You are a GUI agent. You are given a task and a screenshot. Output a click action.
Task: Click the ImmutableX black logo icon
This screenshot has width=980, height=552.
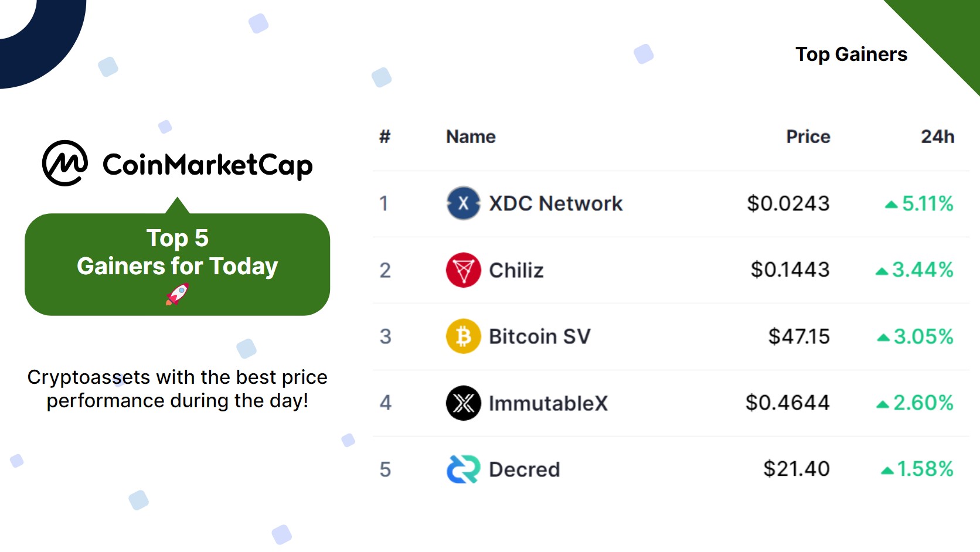pos(463,403)
